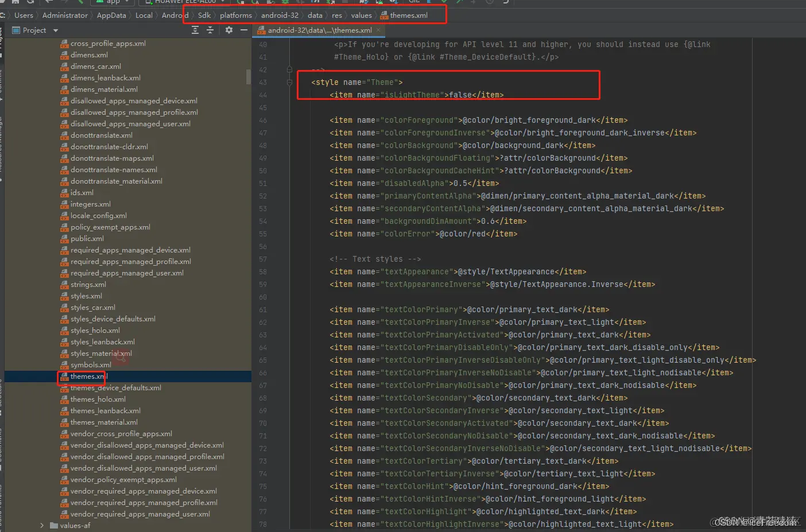Select dimens.xml file
The height and width of the screenshot is (532, 806).
pyautogui.click(x=89, y=55)
